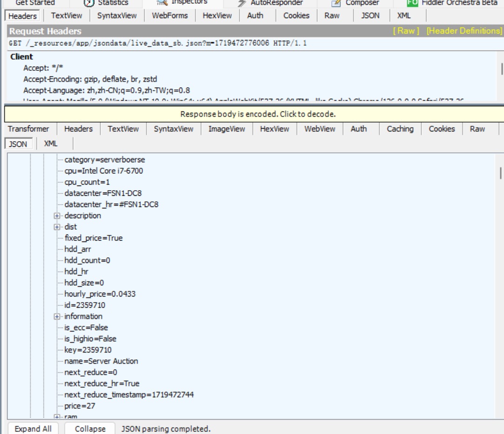Open the Raw request headers link
The width and height of the screenshot is (504, 434).
point(406,31)
